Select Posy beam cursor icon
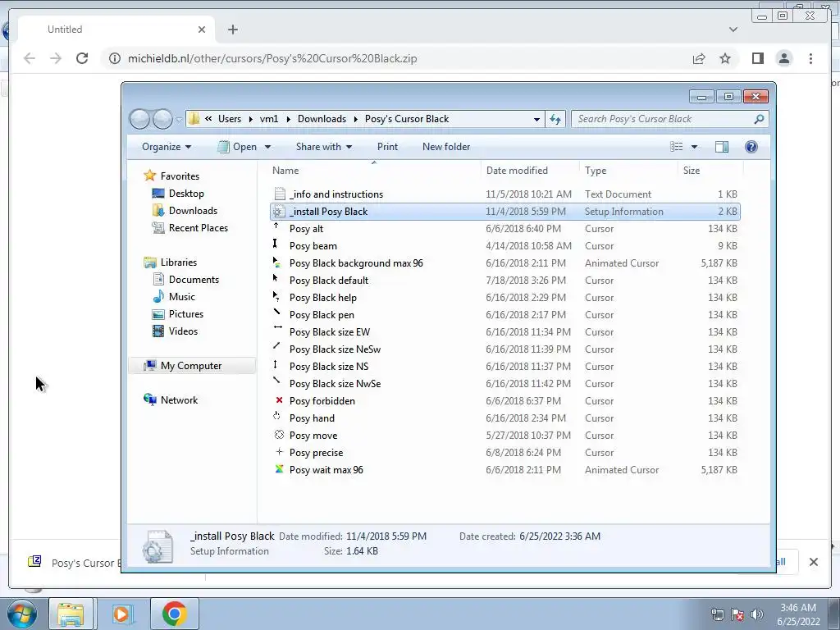Image resolution: width=840 pixels, height=630 pixels. pyautogui.click(x=276, y=244)
